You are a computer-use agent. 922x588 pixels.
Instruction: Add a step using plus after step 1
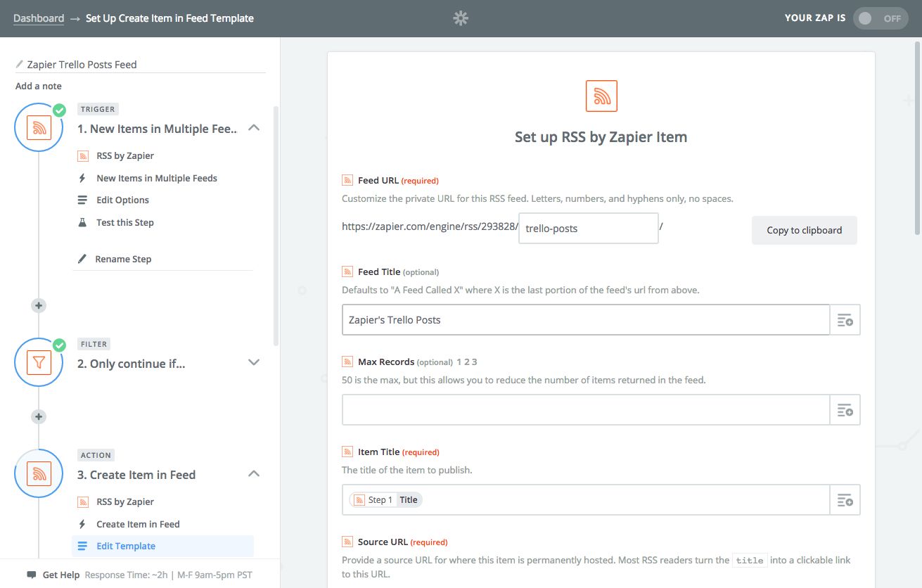click(x=39, y=305)
